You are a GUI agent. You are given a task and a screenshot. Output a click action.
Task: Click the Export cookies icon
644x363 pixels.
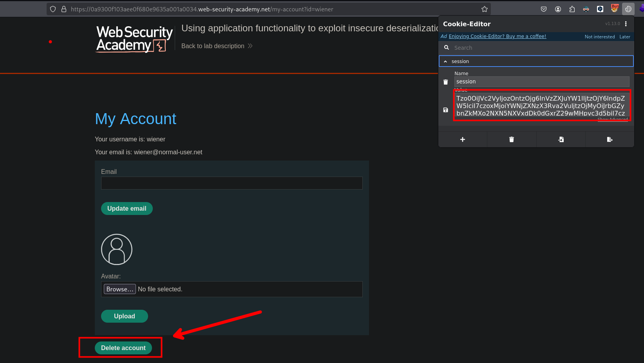click(x=610, y=139)
